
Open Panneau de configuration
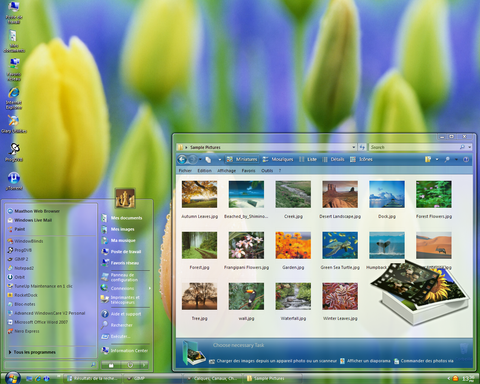point(120,277)
